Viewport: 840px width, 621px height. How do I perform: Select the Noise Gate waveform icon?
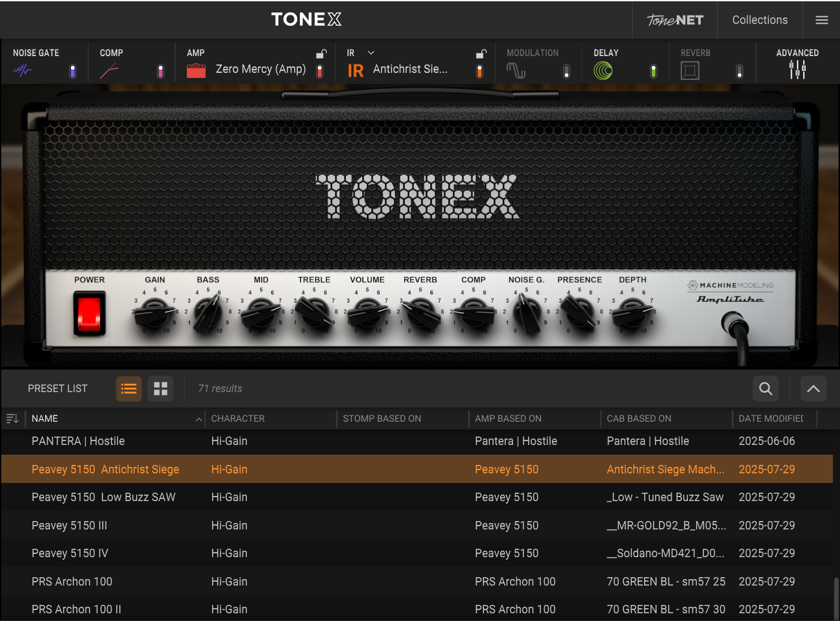coord(23,70)
